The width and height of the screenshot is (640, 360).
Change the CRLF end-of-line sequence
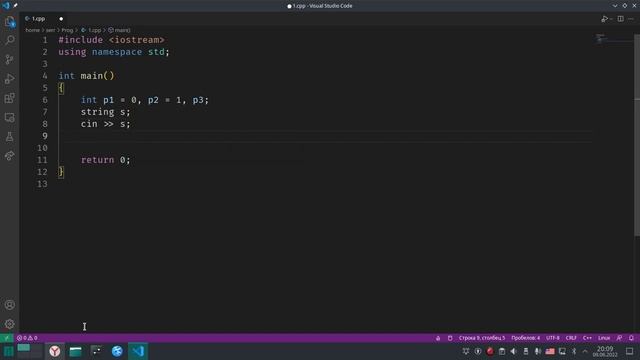(571, 338)
